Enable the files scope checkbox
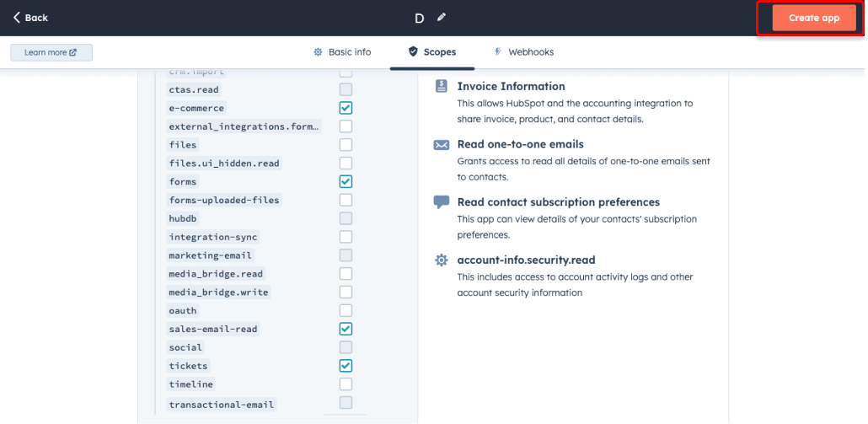 pyautogui.click(x=346, y=144)
